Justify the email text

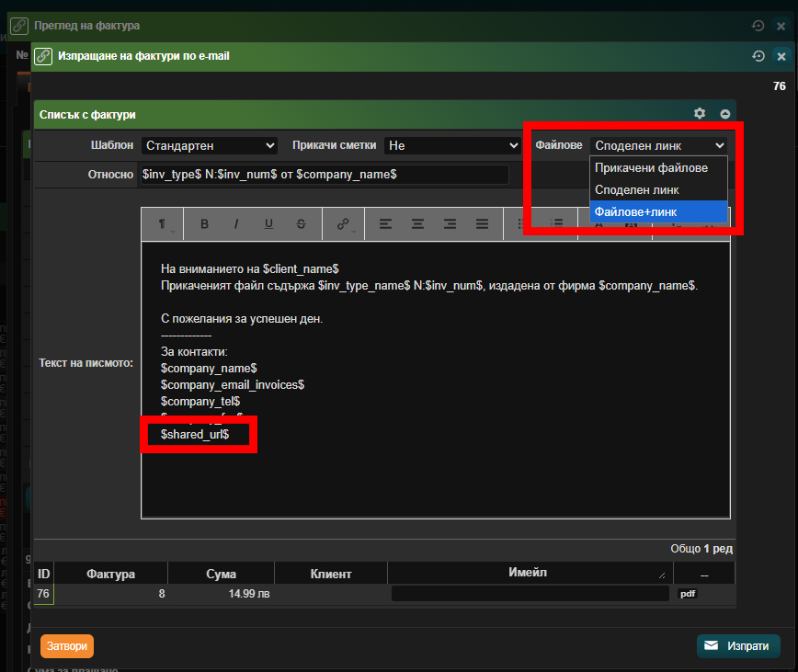coord(482,224)
